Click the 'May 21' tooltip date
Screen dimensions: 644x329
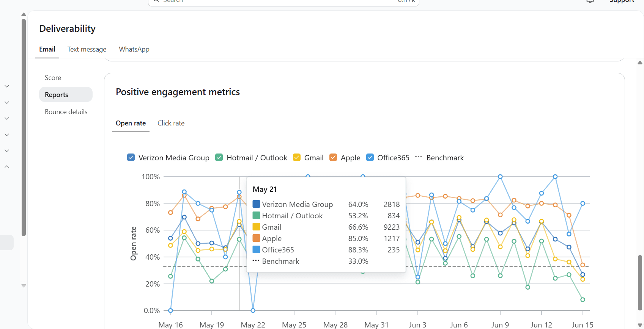pos(265,189)
